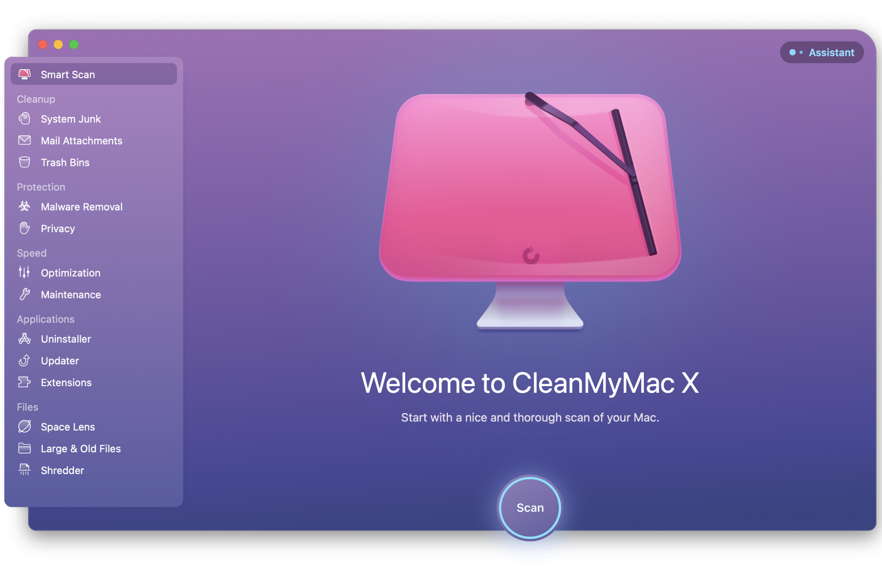Open the Malware Removal protection icon
The height and width of the screenshot is (588, 882).
coord(25,206)
